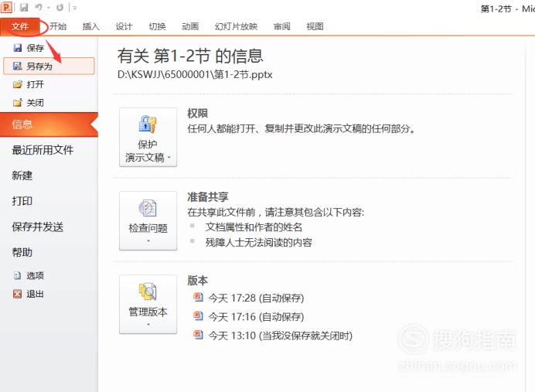Switch to the 设计 ribbon tab

(x=124, y=26)
